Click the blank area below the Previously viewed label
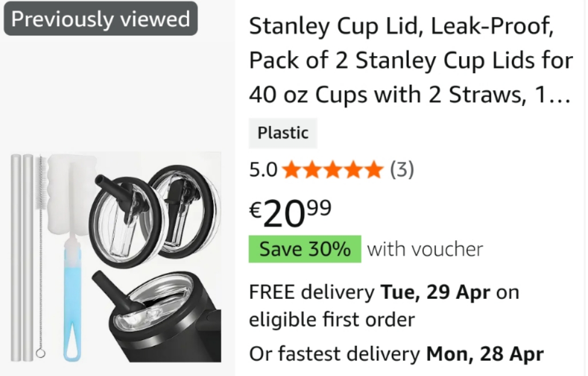Screen dimensions: 588x376 click(x=114, y=92)
